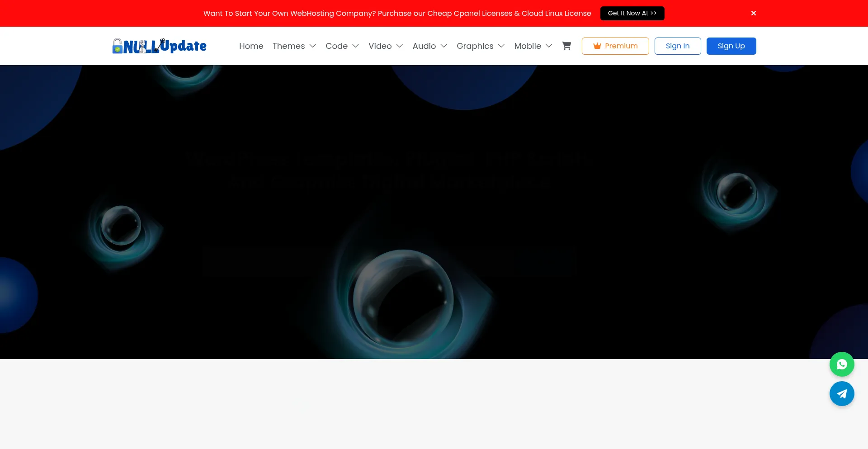Click the crown icon in Premium

(x=597, y=46)
